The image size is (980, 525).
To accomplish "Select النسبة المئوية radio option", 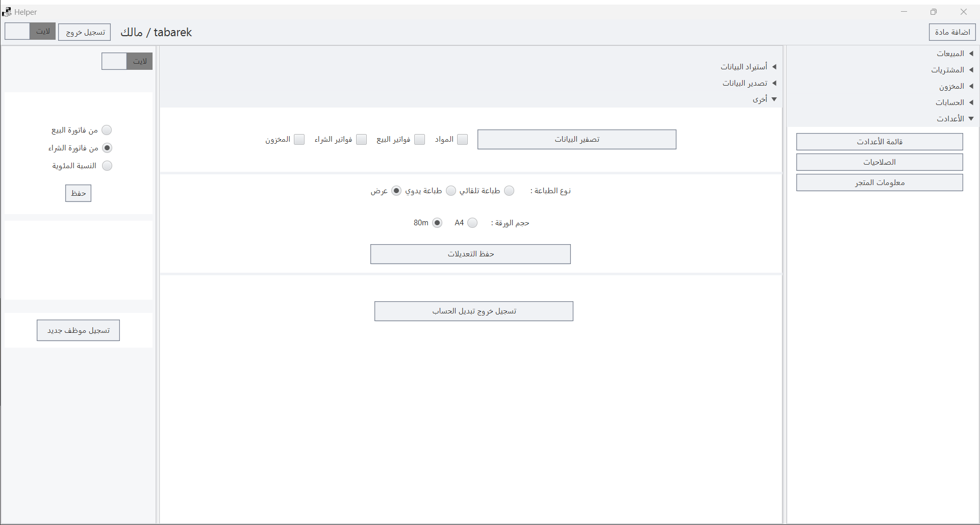I will 107,166.
